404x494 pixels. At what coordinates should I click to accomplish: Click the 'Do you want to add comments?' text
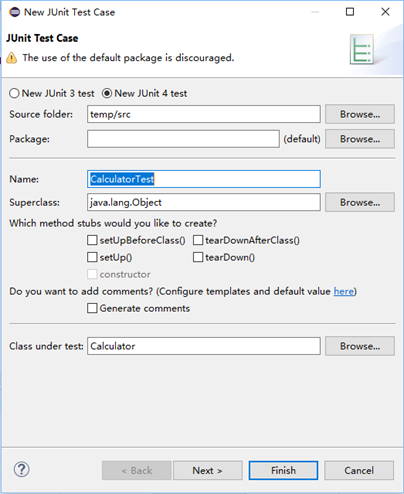click(x=81, y=291)
